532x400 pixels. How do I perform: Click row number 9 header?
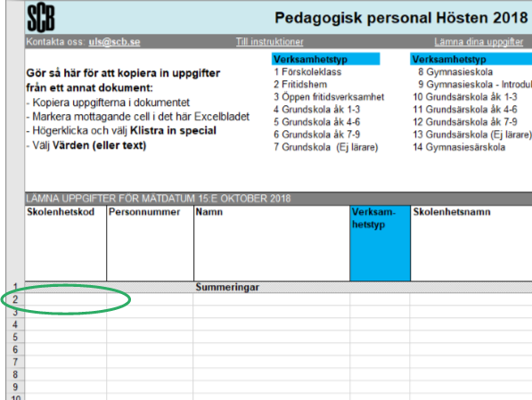coord(15,388)
